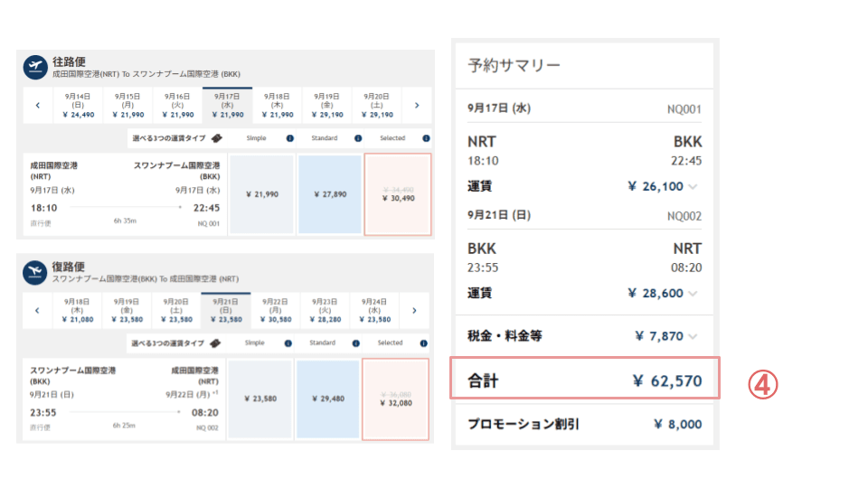Click return duration 6h 25m

pos(124,426)
